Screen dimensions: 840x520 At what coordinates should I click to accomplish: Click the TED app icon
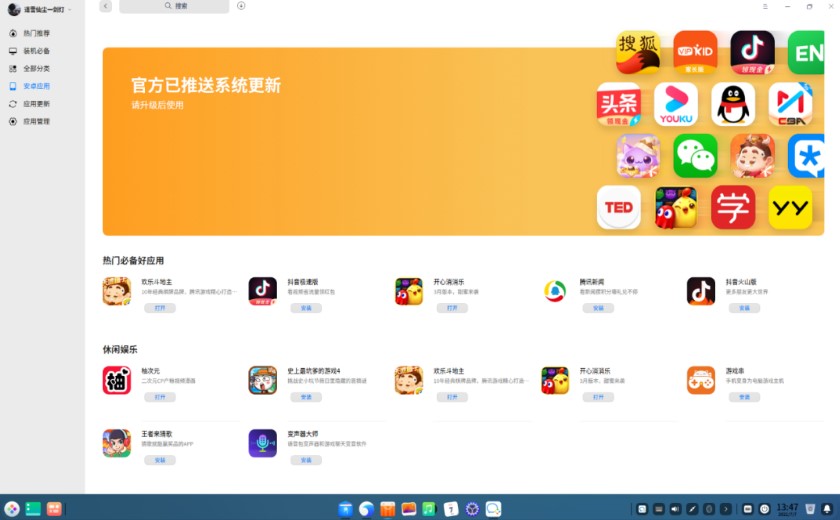point(619,207)
